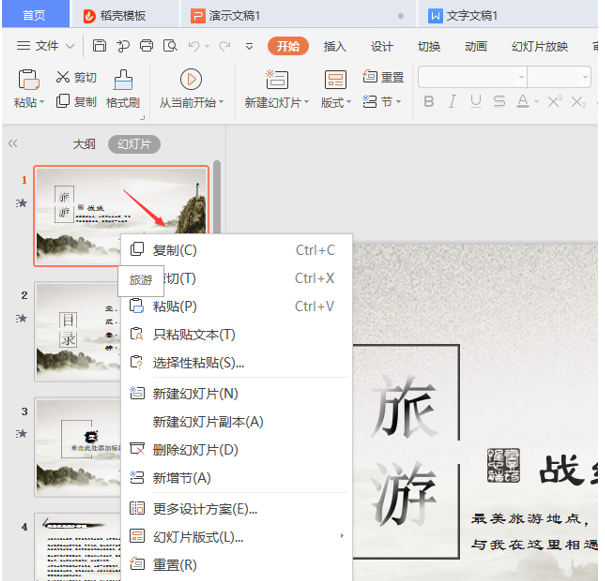Image resolution: width=605 pixels, height=581 pixels.
Task: Select slide 3 thumbnail
Action: pyautogui.click(x=78, y=447)
